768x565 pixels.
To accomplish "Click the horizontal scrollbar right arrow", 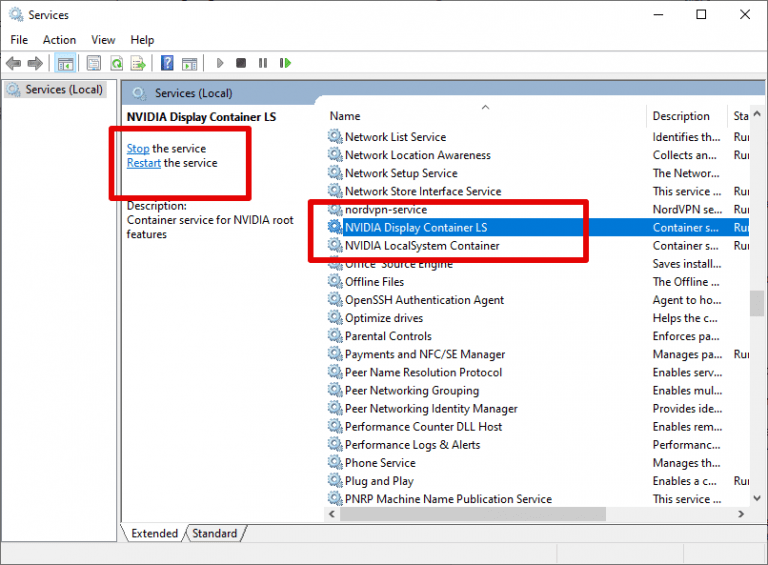I will point(741,514).
